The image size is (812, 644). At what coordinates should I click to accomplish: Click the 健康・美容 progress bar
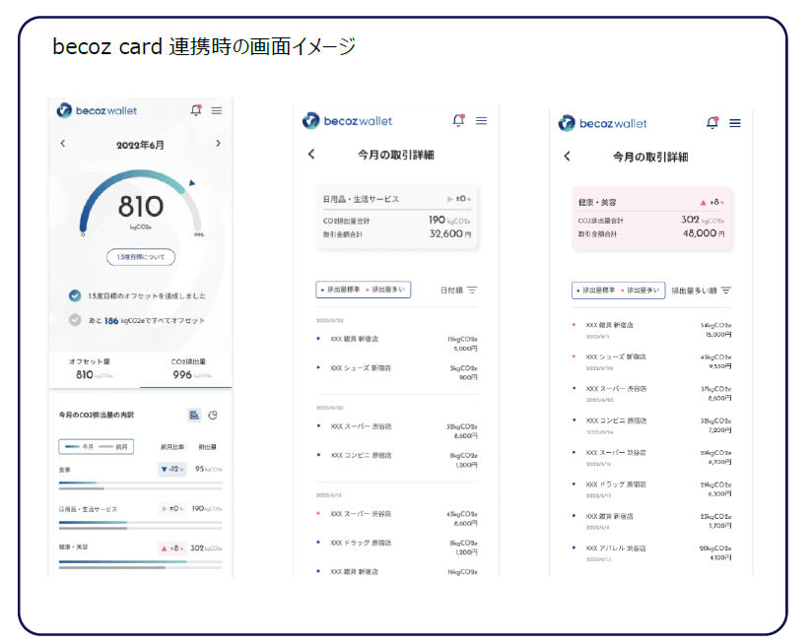tap(140, 563)
